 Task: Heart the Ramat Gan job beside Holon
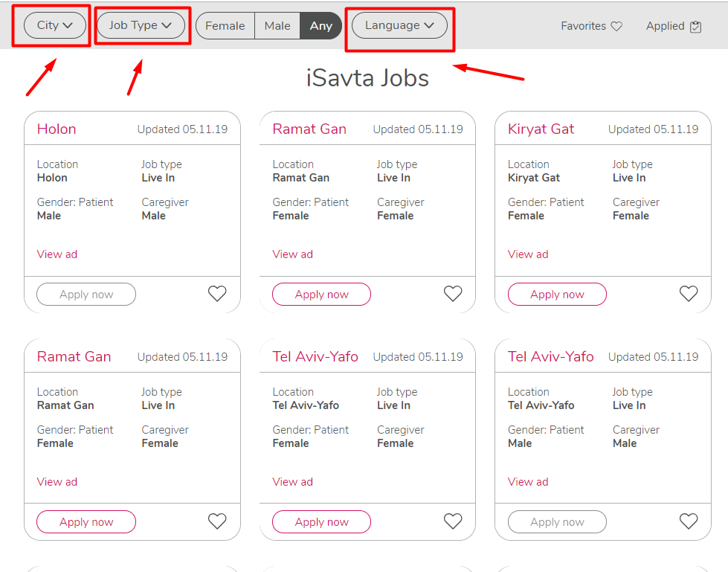tap(453, 293)
